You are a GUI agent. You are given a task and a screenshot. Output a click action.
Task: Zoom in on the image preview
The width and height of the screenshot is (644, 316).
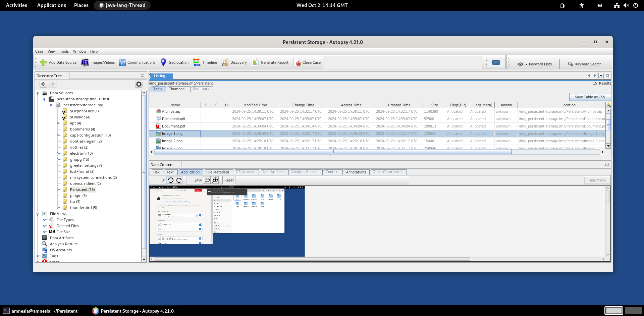point(215,180)
